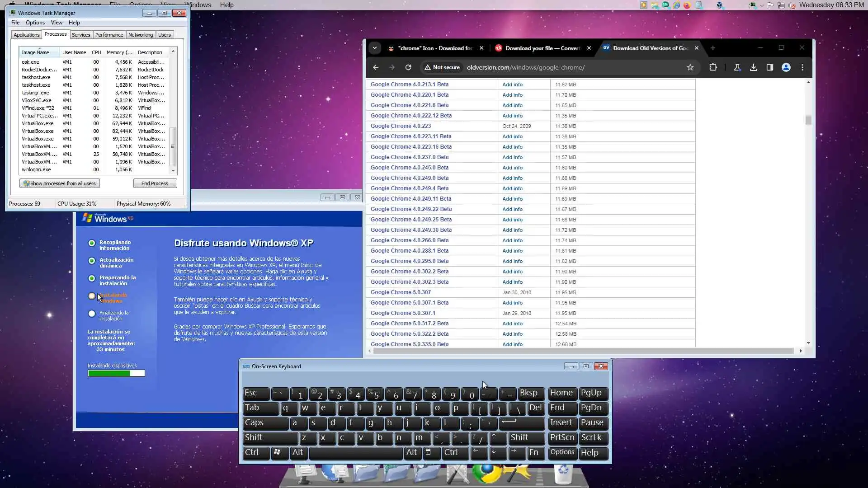The image size is (868, 488).
Task: Open Chrome three-dot menu
Action: (802, 67)
